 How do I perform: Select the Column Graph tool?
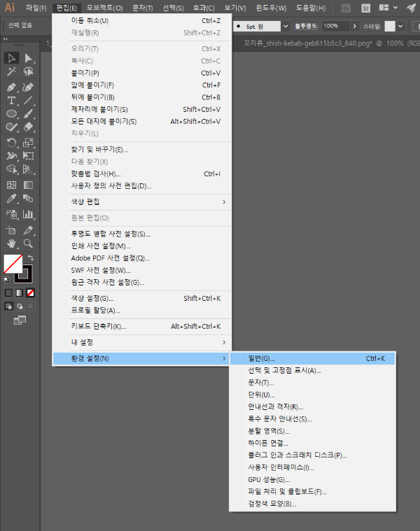point(29,214)
